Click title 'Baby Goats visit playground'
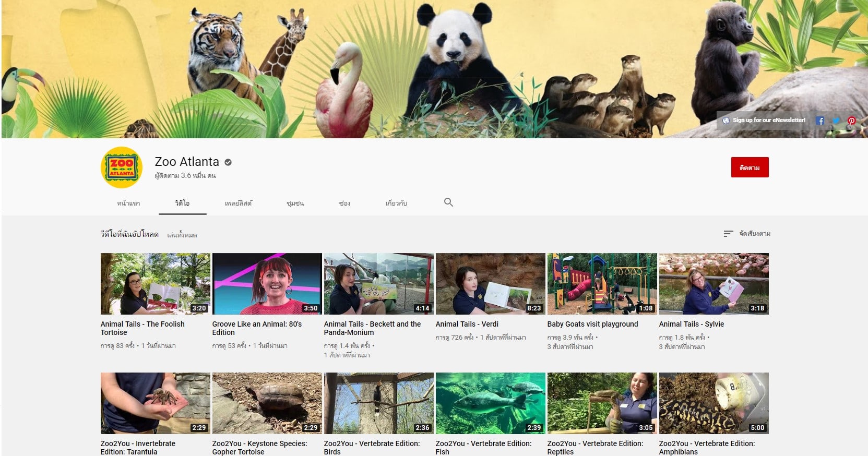The height and width of the screenshot is (456, 868). (593, 324)
